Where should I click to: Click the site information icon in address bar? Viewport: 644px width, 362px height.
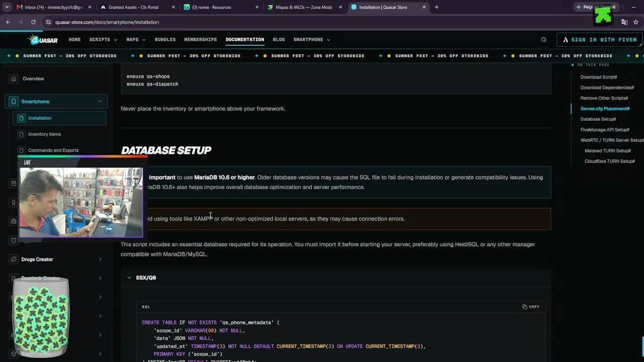click(48, 22)
